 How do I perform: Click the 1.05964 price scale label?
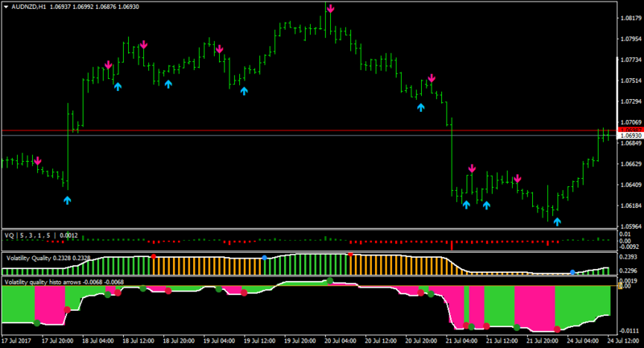631,226
